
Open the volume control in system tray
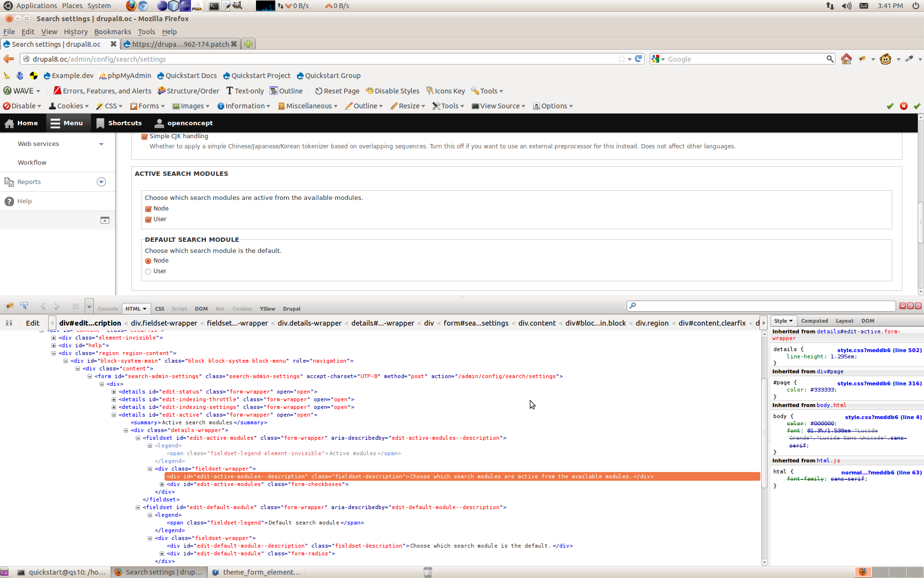pos(847,6)
